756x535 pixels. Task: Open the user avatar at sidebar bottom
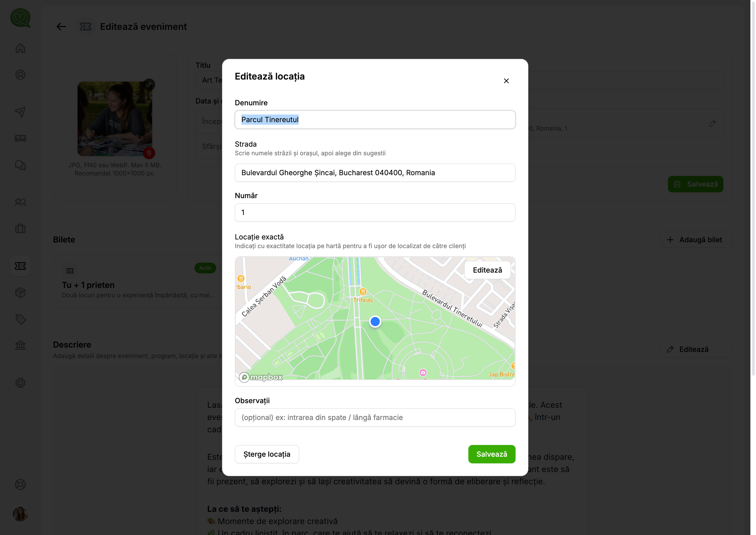click(20, 514)
